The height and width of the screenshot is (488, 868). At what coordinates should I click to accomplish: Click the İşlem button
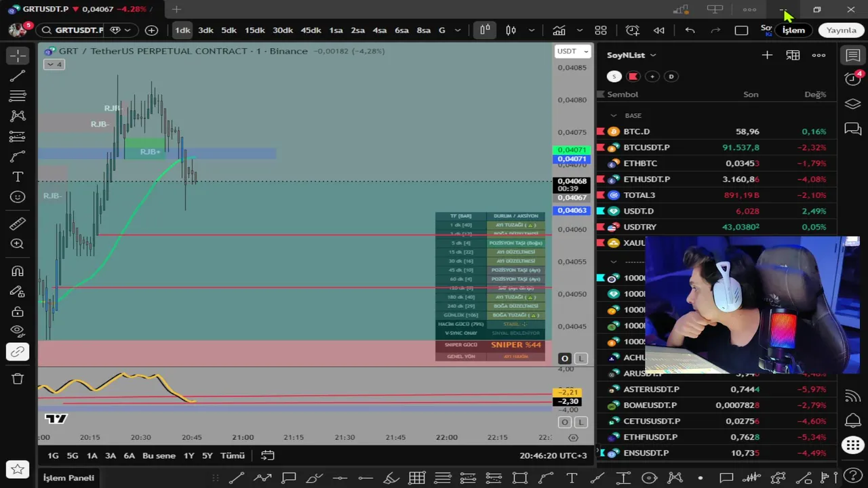tap(793, 30)
